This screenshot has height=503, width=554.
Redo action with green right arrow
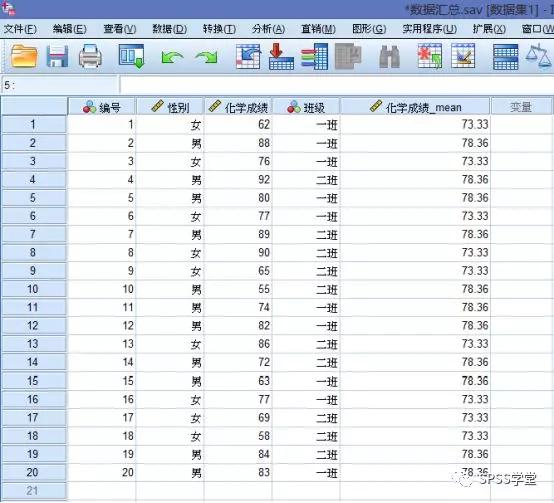[206, 57]
